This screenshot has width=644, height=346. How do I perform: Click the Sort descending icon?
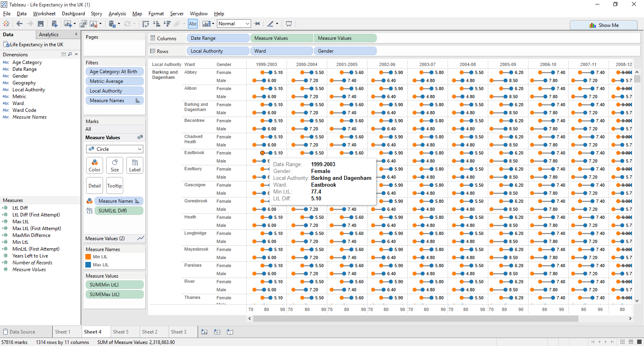click(x=167, y=24)
